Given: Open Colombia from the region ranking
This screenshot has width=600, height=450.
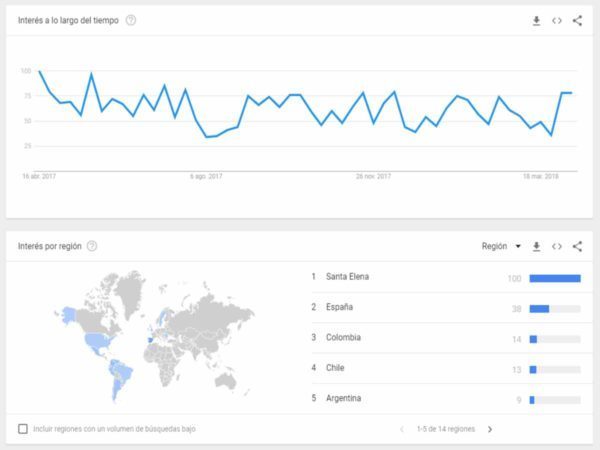Looking at the screenshot, I should click(x=343, y=338).
